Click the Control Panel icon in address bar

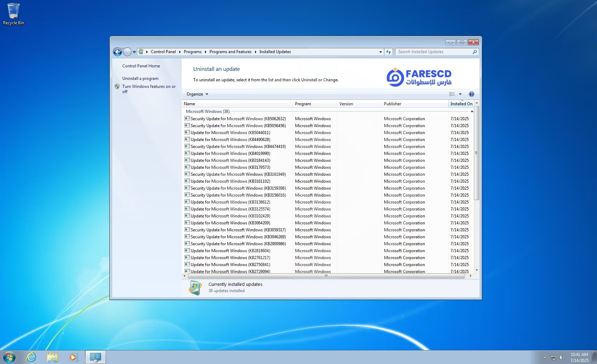pos(141,52)
